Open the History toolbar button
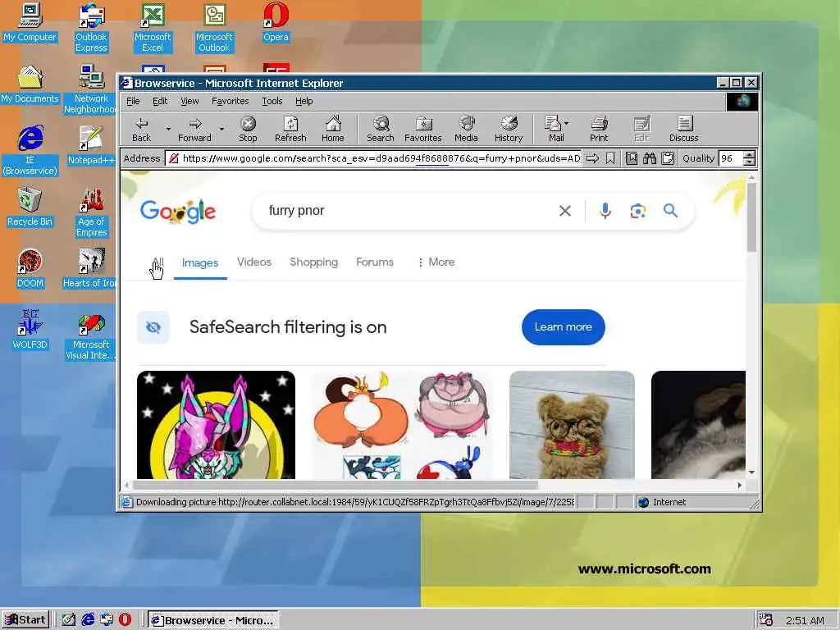The width and height of the screenshot is (840, 630). click(509, 129)
